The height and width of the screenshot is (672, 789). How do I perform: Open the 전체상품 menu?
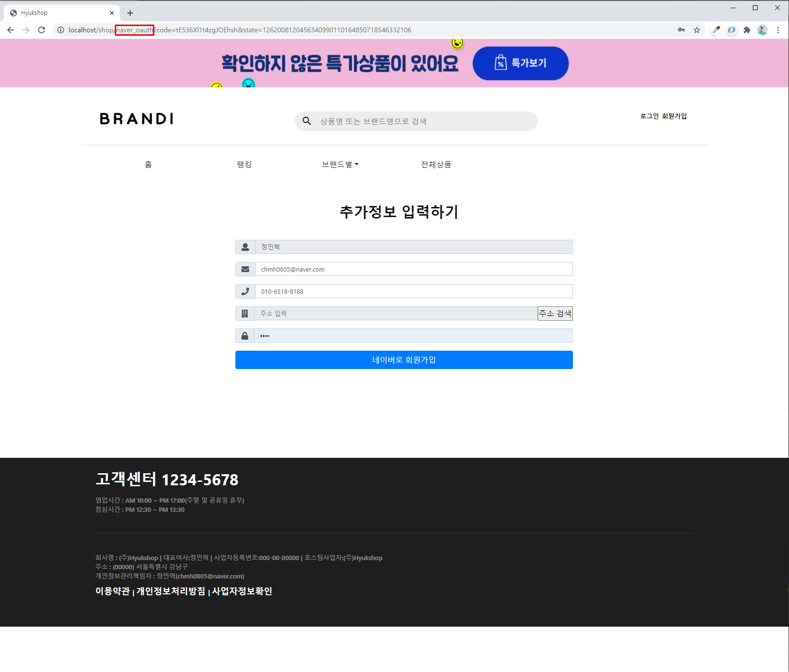[x=436, y=165]
